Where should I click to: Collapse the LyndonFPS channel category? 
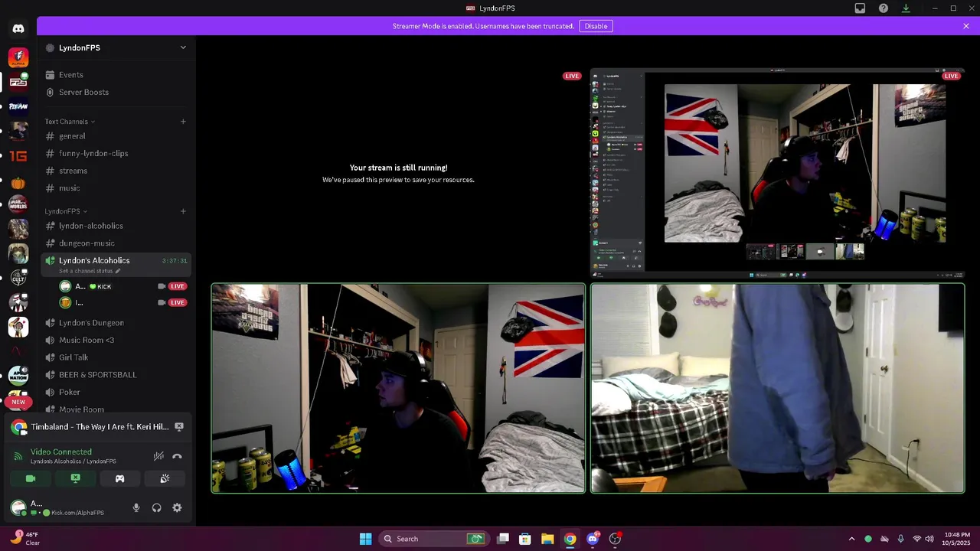click(x=66, y=211)
